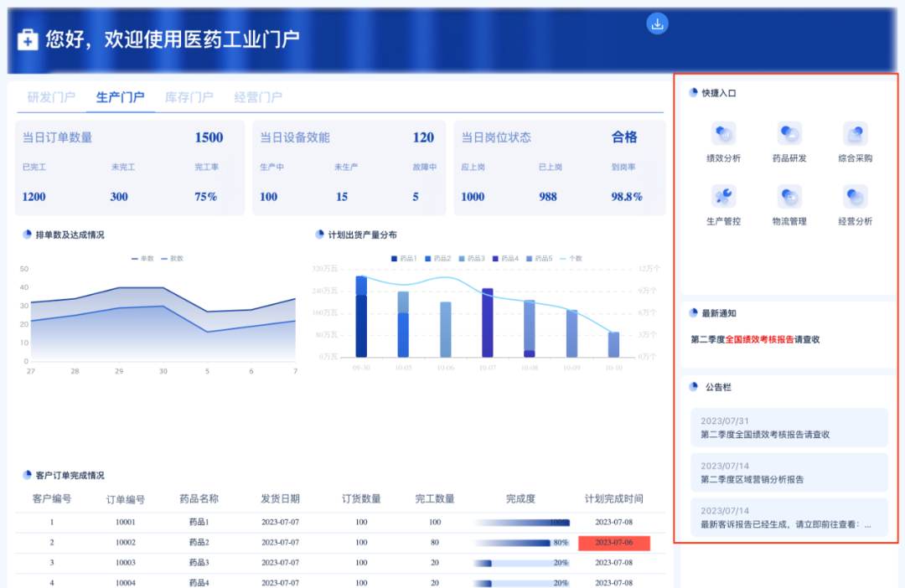Click the 计划完成时间 column header
The image size is (905, 588).
pos(613,498)
